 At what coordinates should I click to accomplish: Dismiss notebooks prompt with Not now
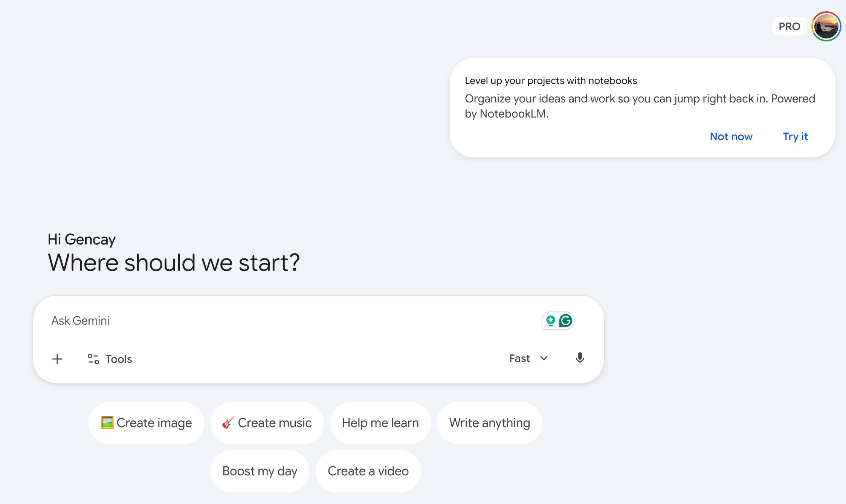pos(731,136)
